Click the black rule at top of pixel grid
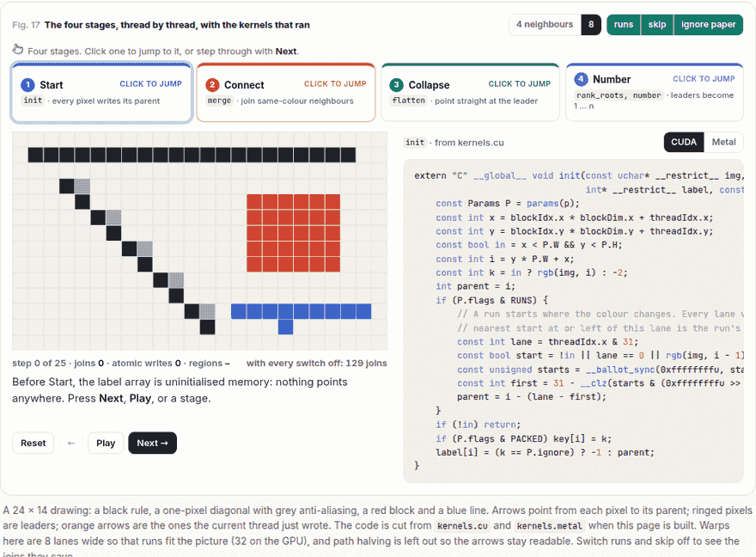This screenshot has height=557, width=756. [x=192, y=155]
